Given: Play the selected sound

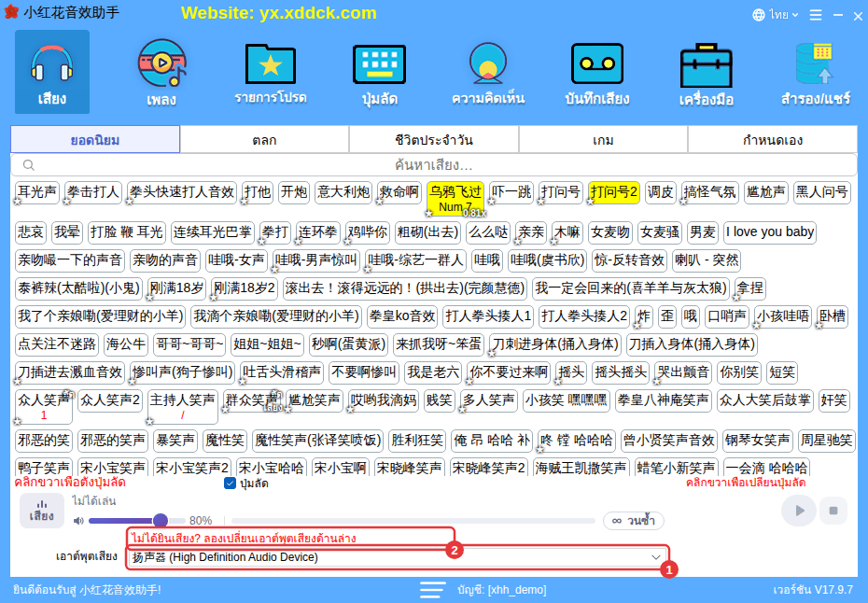Looking at the screenshot, I should 799,511.
